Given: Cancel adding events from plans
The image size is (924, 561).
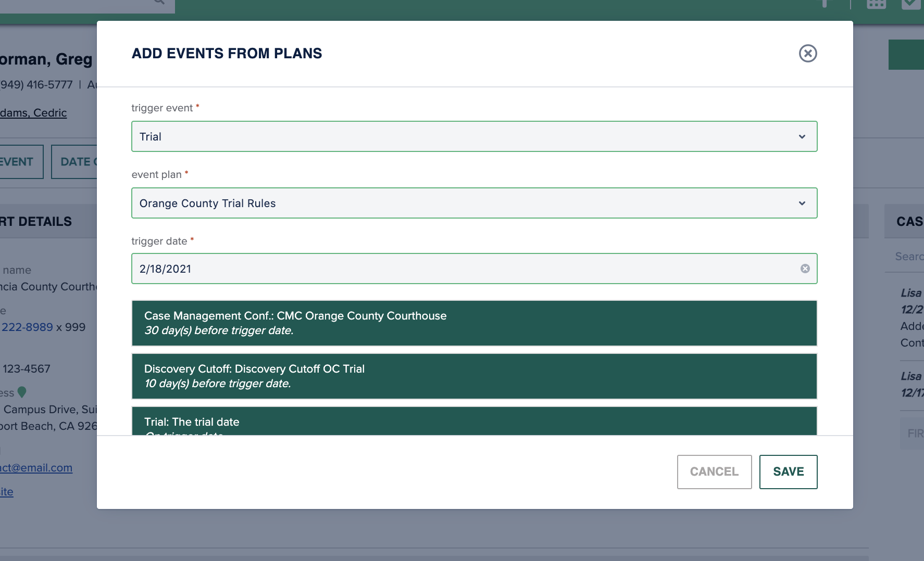Looking at the screenshot, I should [714, 471].
